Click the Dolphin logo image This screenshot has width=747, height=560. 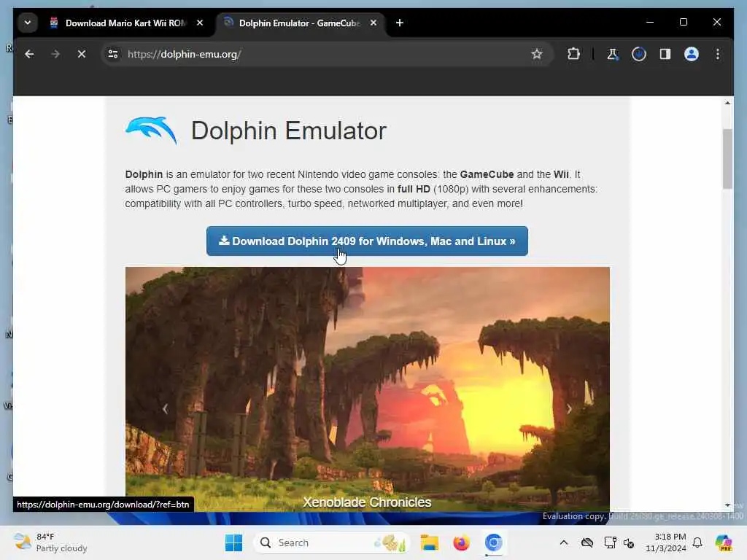tap(151, 130)
